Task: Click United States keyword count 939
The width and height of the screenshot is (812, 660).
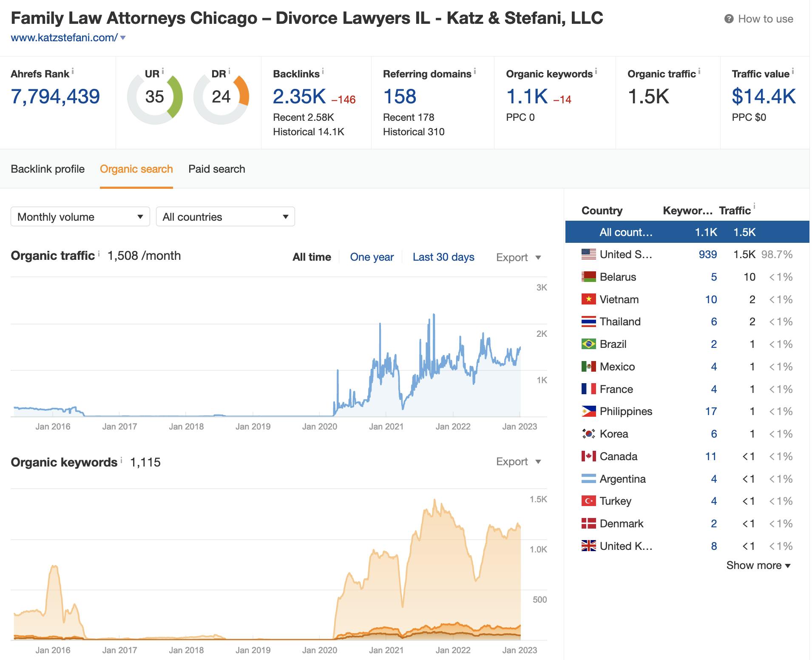Action: pos(708,254)
